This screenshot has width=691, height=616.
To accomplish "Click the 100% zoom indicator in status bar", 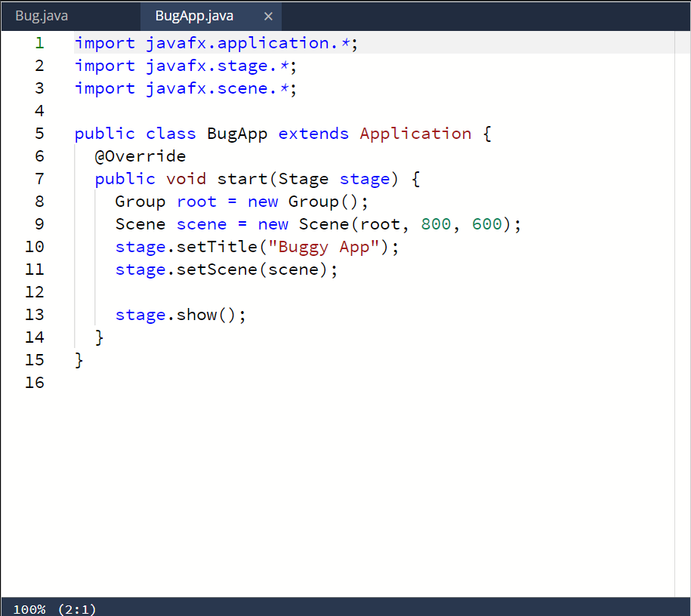I will coord(29,609).
